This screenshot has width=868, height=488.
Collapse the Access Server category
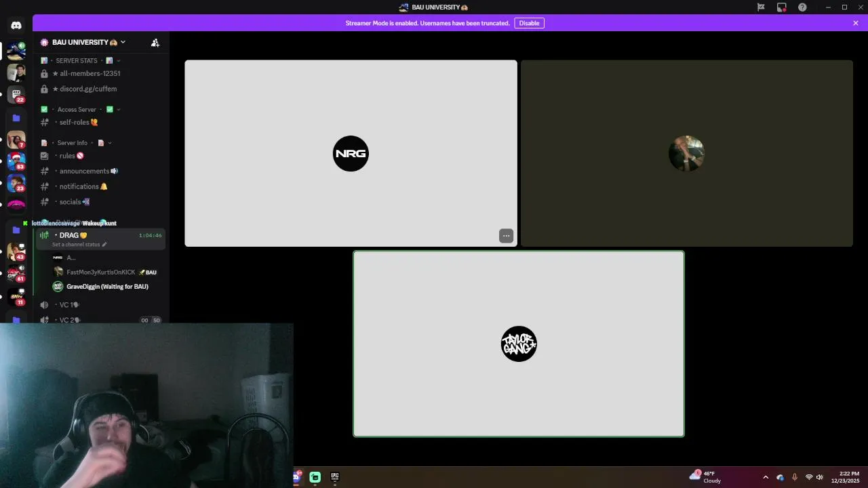(x=80, y=109)
